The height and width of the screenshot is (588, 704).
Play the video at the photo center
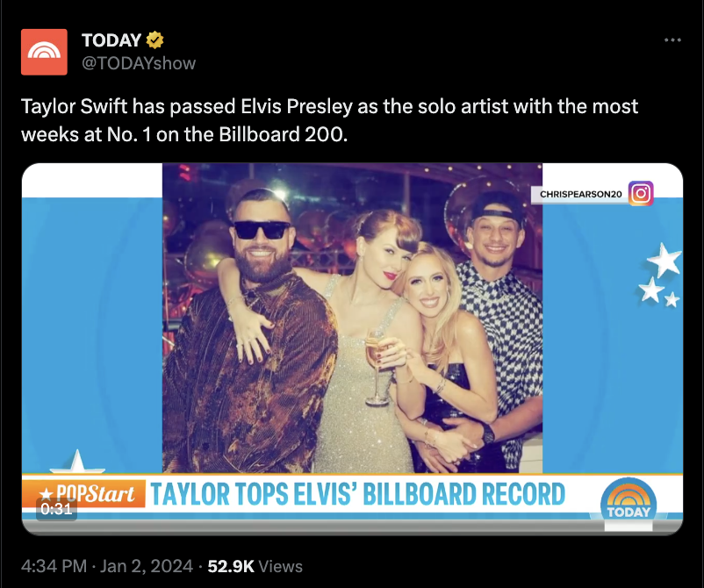point(353,318)
